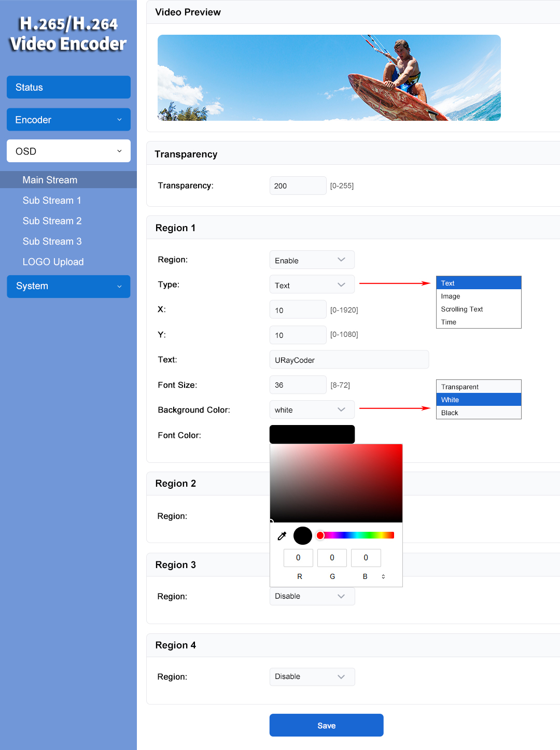Select Main Stream in the sidebar
Screen dimensions: 560x750
point(68,180)
